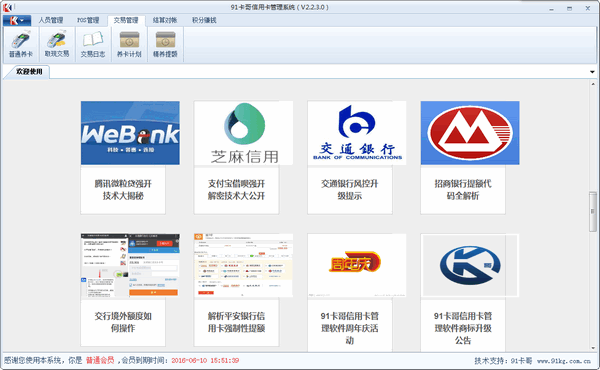Screen dimensions: 600x370
Task: Read article 91卡哥信用卡管理软件商标升级公告
Action: (463, 328)
